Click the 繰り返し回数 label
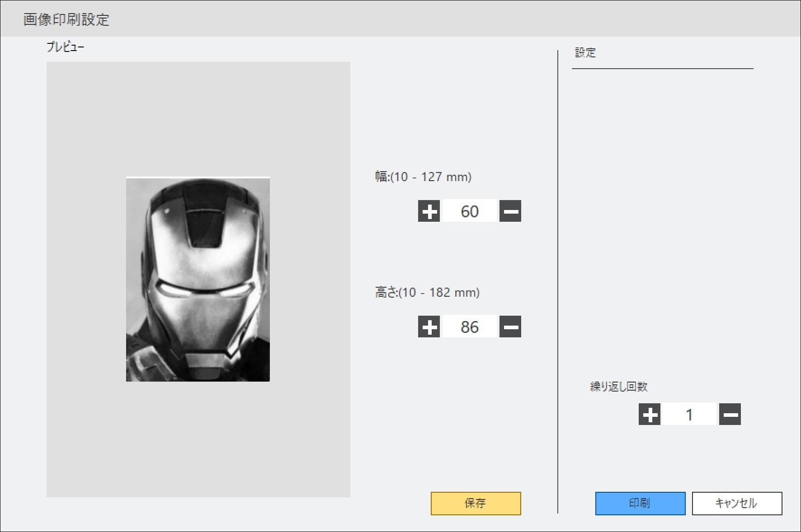Image resolution: width=801 pixels, height=532 pixels. (x=619, y=387)
